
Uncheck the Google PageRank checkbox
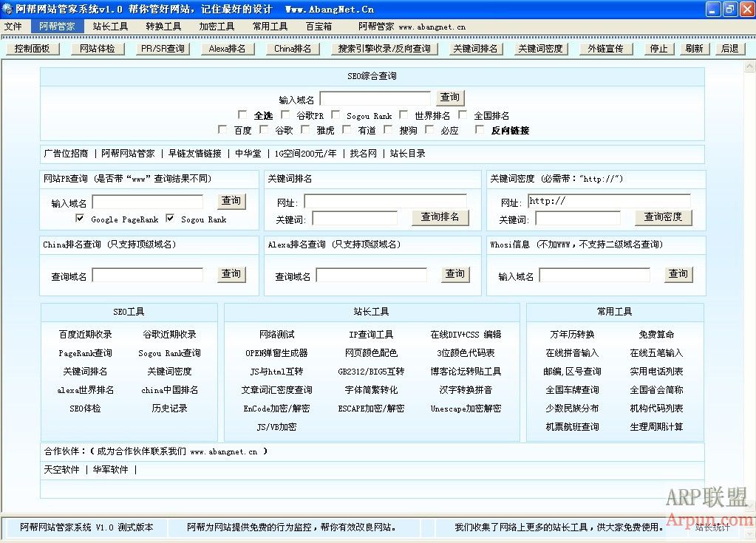click(x=80, y=219)
